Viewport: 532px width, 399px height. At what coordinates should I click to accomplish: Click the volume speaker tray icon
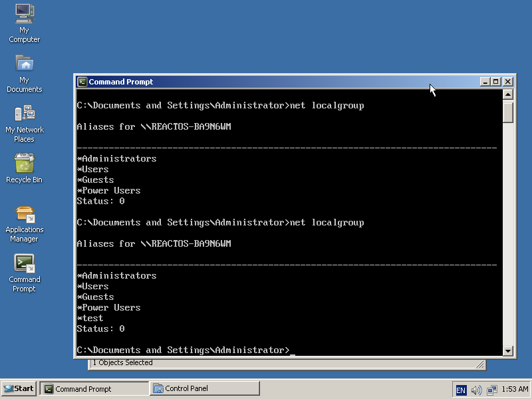[476, 390]
